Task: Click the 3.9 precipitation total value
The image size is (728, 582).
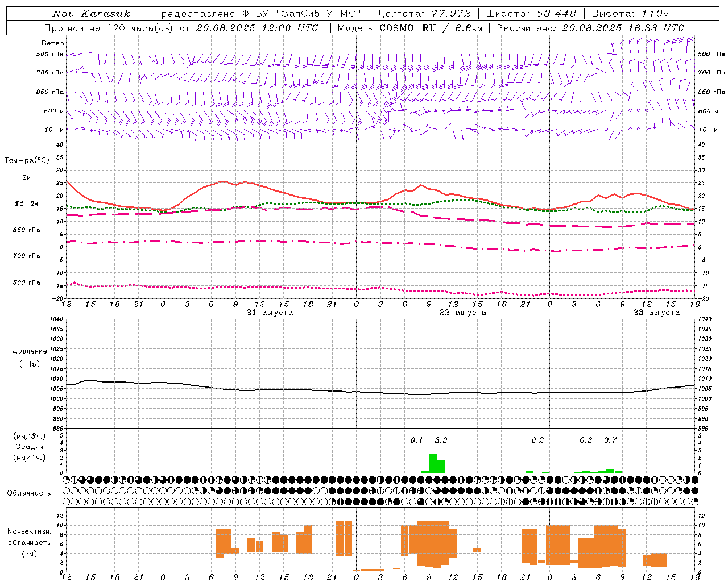Action: pos(441,440)
